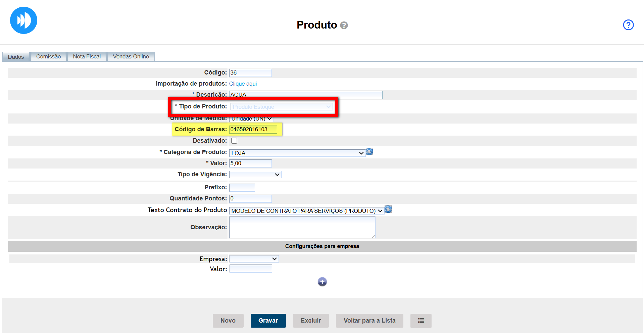
Task: Click the blue help circle at top right
Action: (628, 25)
